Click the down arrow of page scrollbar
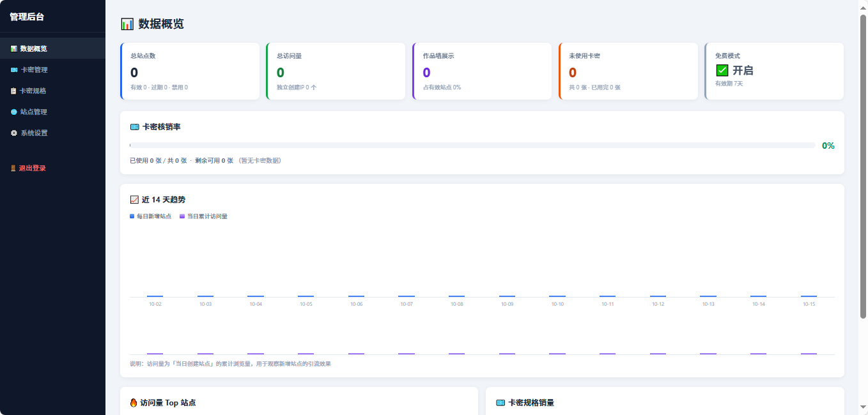868x415 pixels. [x=863, y=407]
